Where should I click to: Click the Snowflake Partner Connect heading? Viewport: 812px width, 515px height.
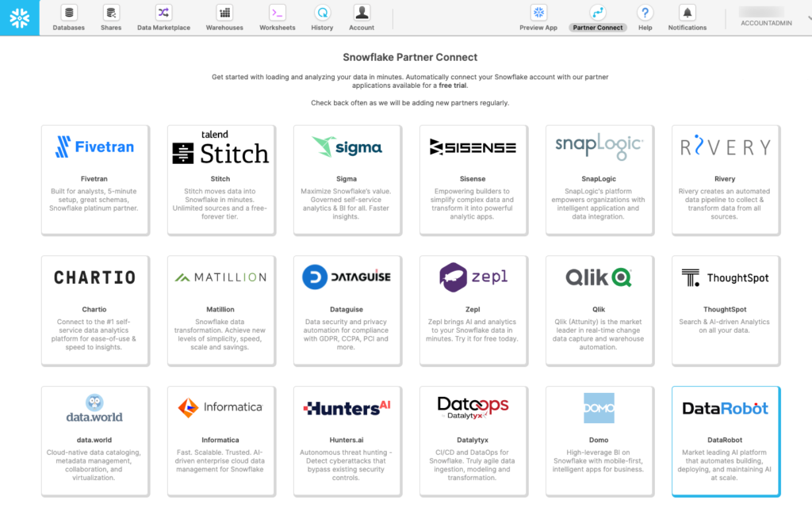[410, 58]
